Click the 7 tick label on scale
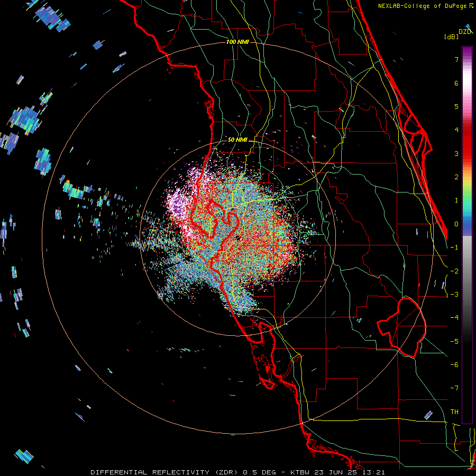 [456, 59]
